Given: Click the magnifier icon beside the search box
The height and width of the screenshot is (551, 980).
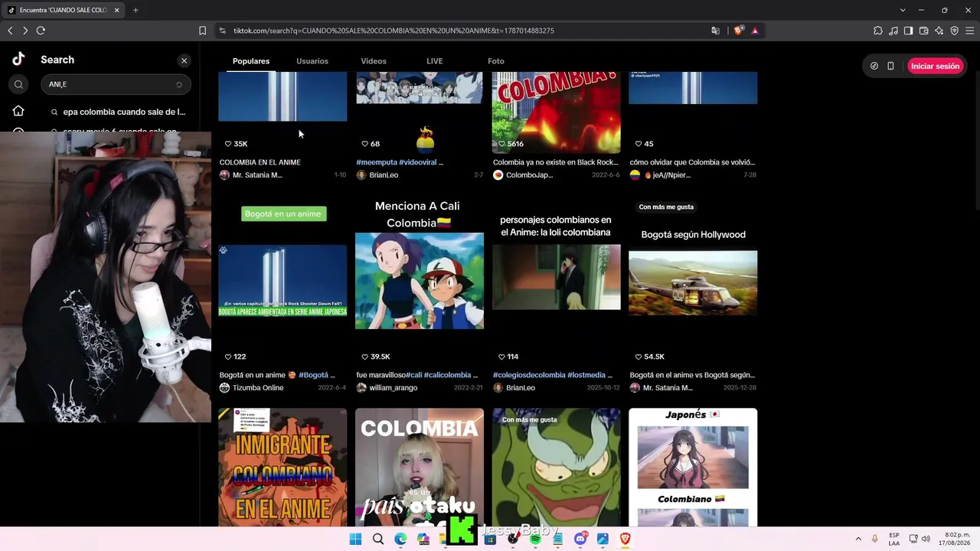Looking at the screenshot, I should (19, 84).
